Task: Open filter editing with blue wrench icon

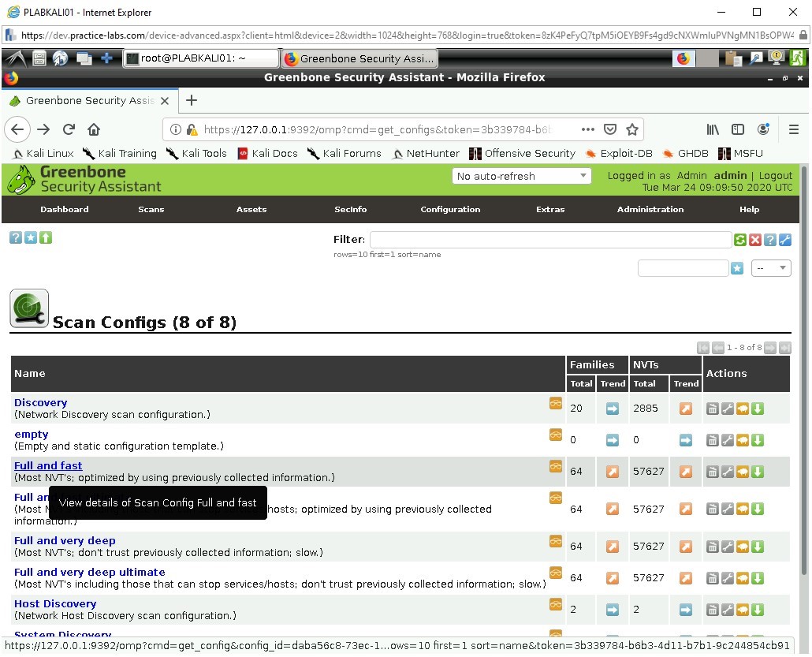Action: pos(784,239)
